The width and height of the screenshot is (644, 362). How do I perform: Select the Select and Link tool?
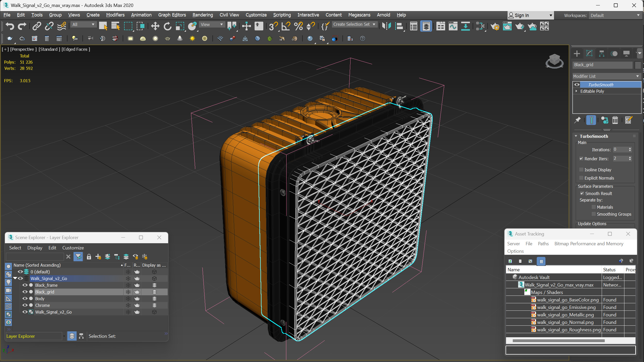point(37,26)
